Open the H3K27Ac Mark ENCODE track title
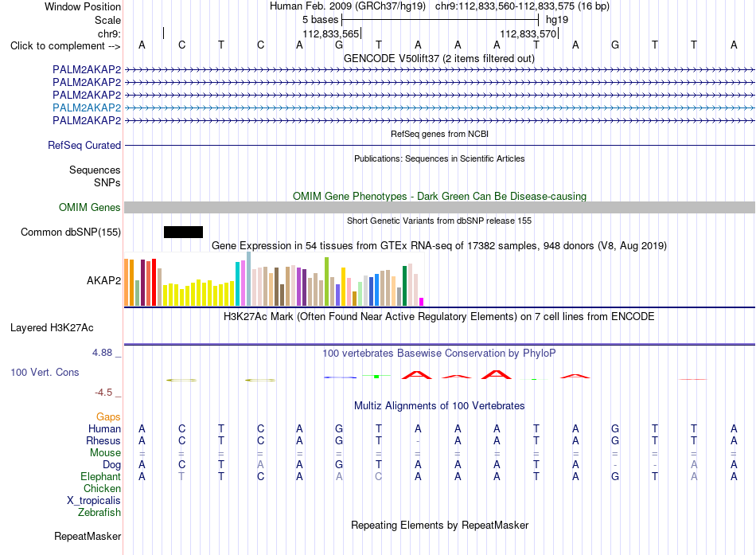 (x=439, y=317)
